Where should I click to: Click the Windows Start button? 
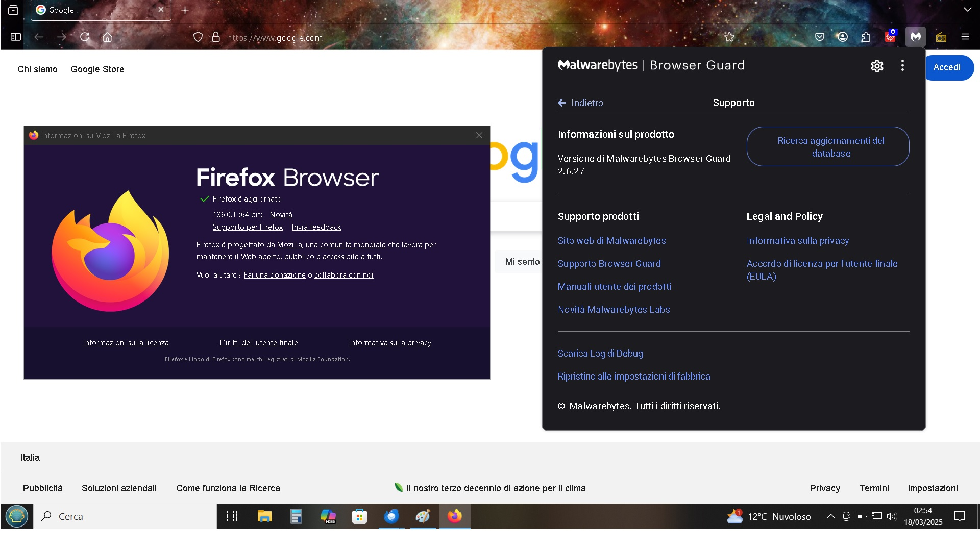17,516
